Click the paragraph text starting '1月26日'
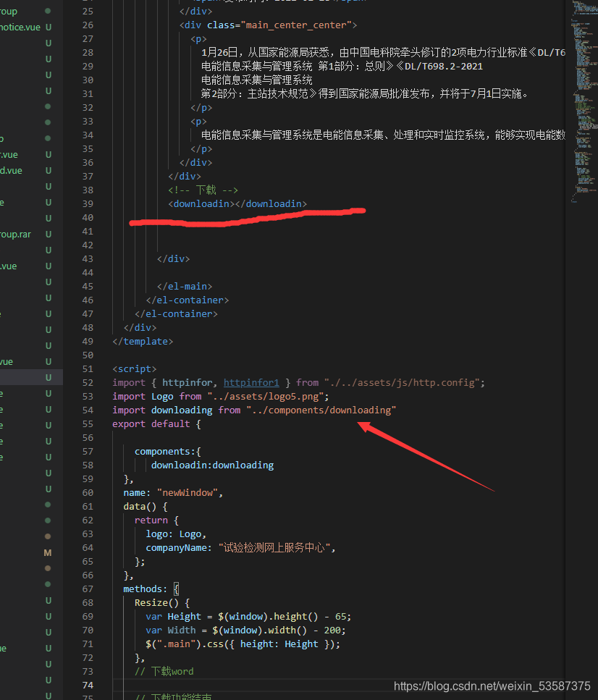598x700 pixels. tap(383, 53)
